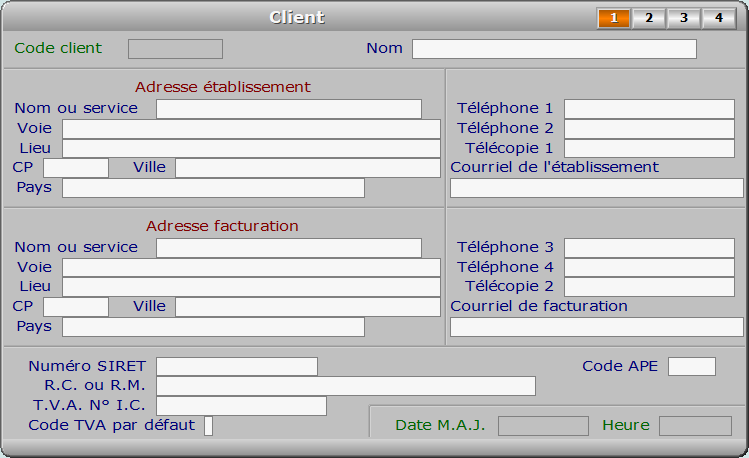Click Voie field under Adresse établissement

pos(251,129)
